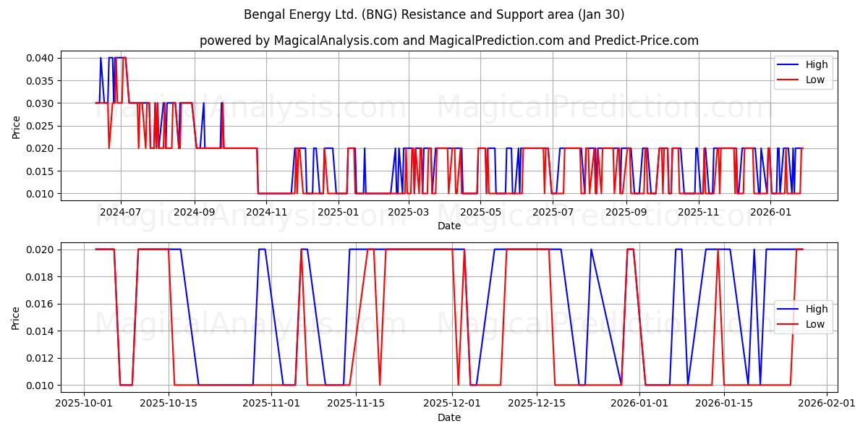Click the '2025-11-01' x-axis label in bottom chart
868x434 pixels.
(271, 404)
